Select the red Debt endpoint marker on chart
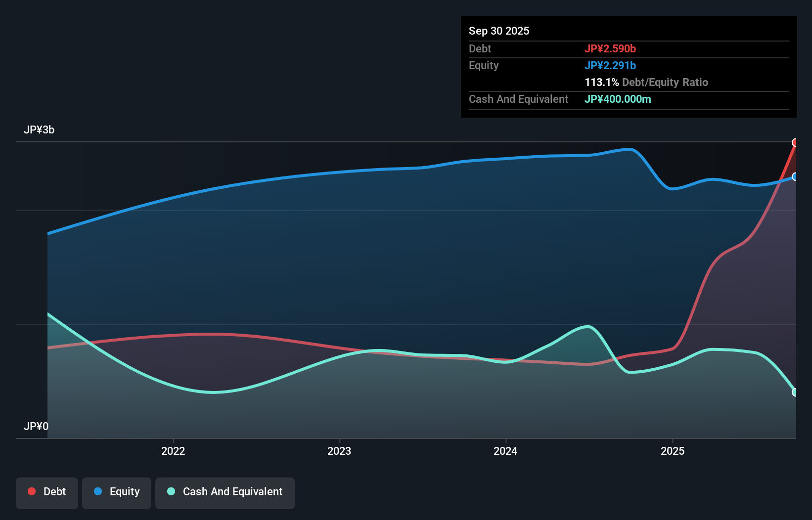812x520 pixels. pos(795,142)
